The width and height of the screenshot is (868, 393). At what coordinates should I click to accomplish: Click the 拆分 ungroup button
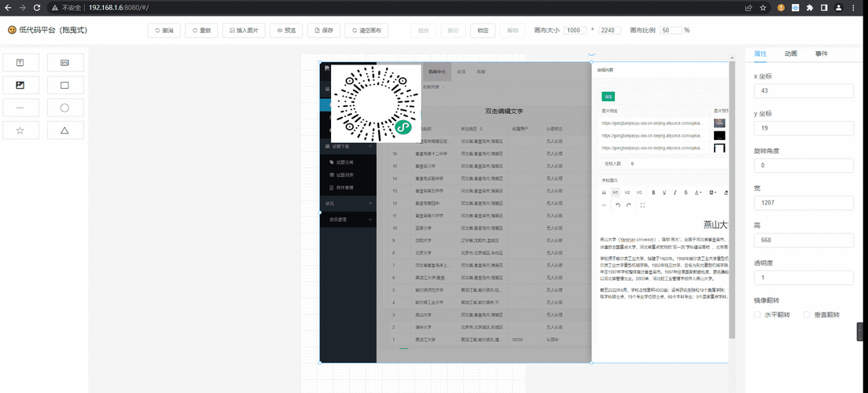click(454, 31)
